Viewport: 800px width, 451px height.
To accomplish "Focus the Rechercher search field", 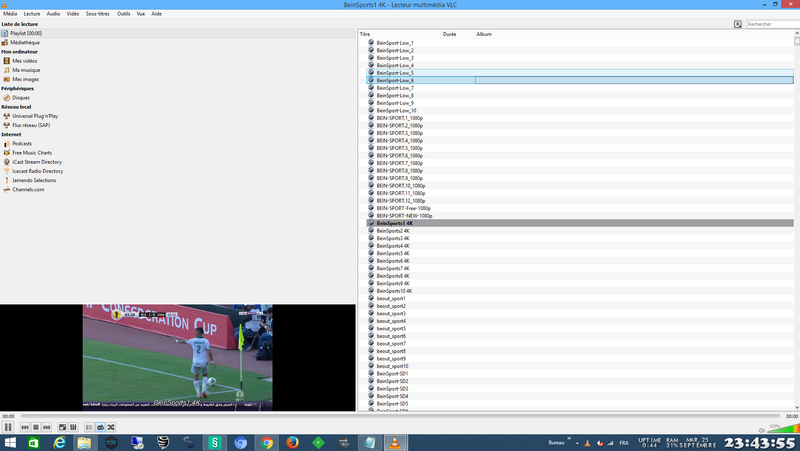I will click(x=772, y=24).
